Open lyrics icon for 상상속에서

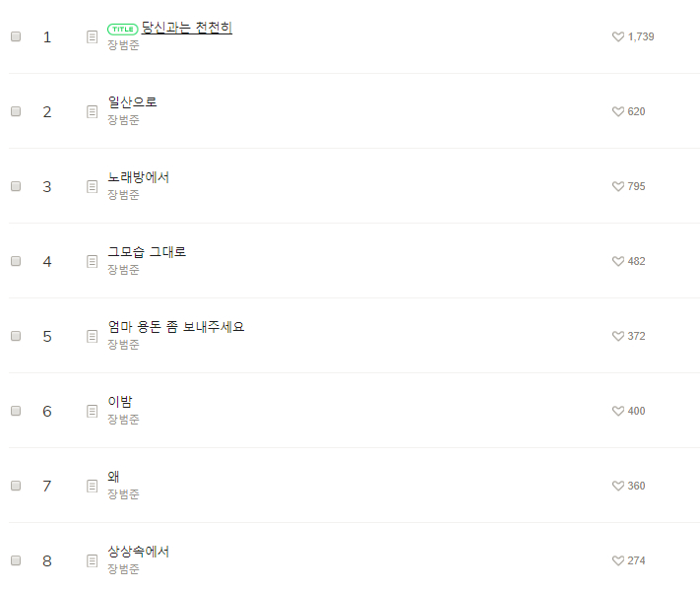point(92,560)
